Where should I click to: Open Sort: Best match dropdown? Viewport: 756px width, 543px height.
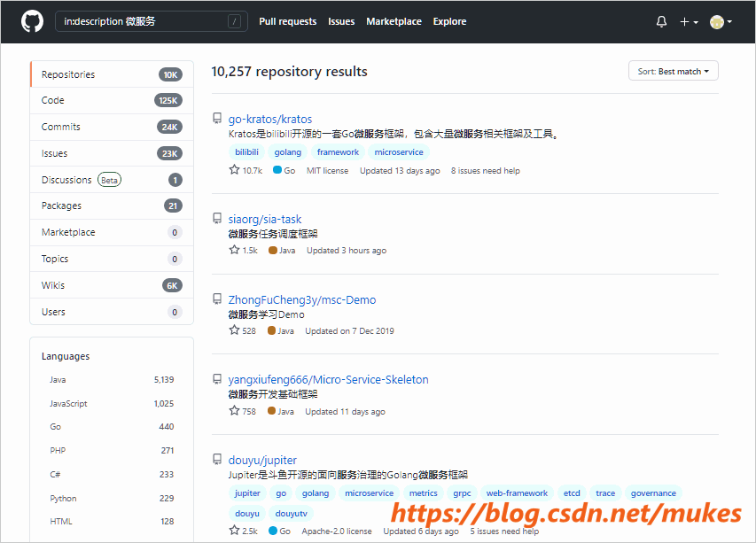click(673, 71)
